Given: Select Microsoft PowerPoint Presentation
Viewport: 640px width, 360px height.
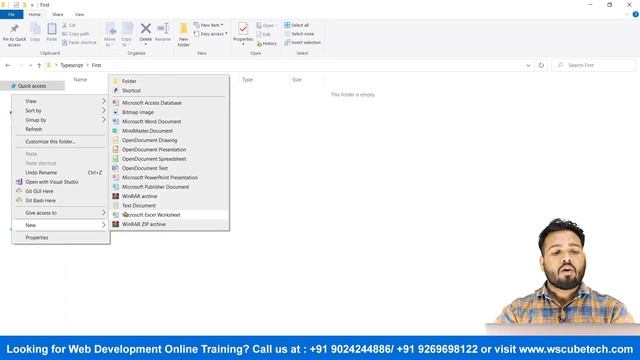Looking at the screenshot, I should 169,178.
